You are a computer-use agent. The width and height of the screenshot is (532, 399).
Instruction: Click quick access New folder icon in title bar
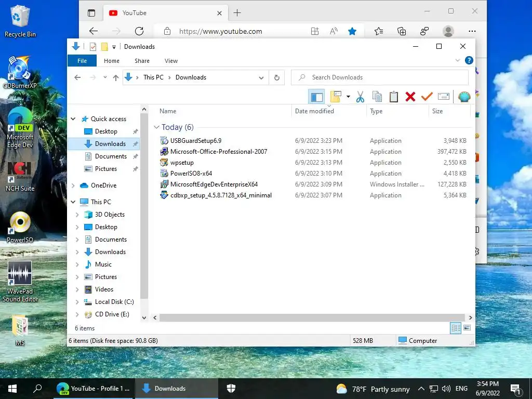(x=104, y=47)
